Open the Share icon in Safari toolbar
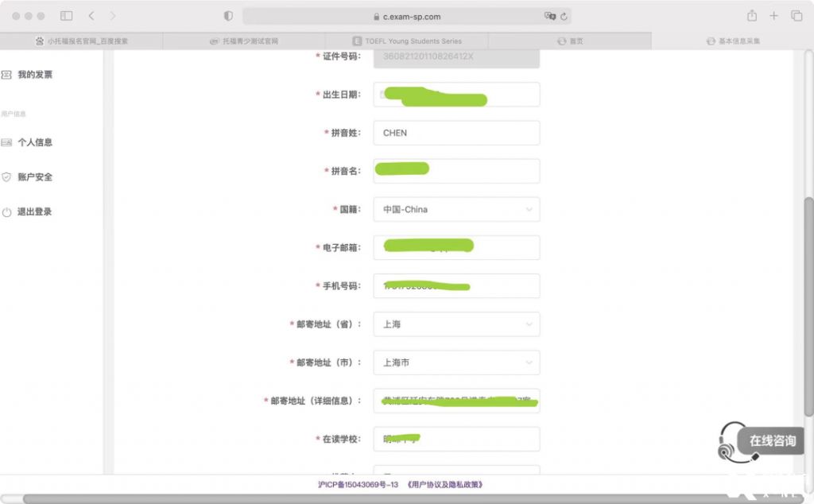This screenshot has width=814, height=504. [751, 16]
